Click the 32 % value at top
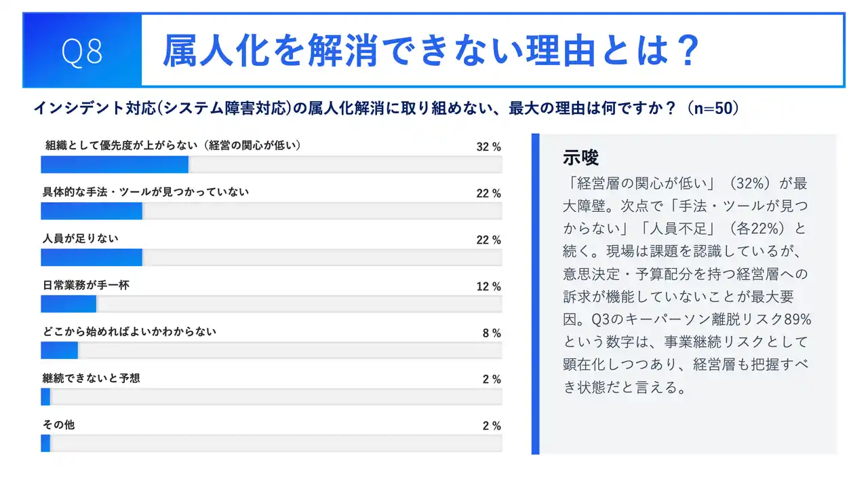868x486 pixels. [x=488, y=147]
